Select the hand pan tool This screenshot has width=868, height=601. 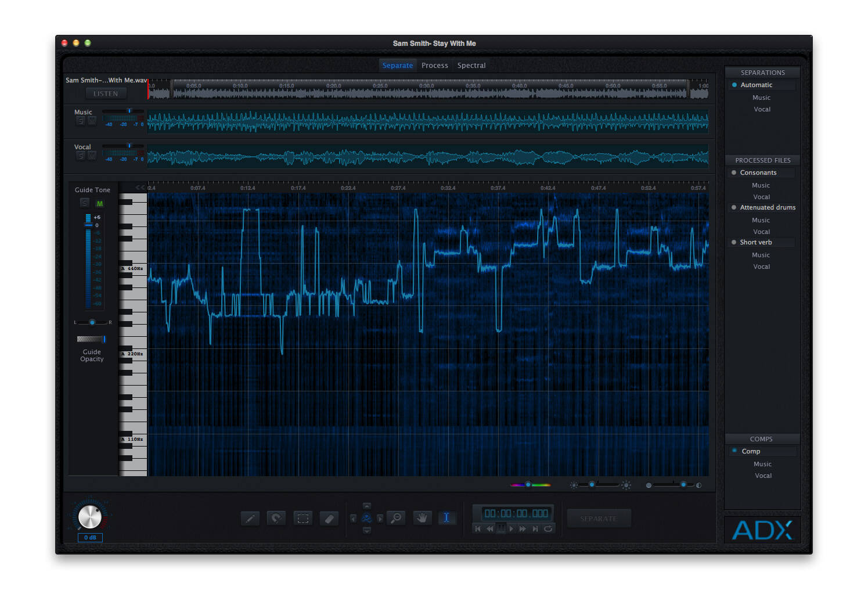tap(422, 518)
